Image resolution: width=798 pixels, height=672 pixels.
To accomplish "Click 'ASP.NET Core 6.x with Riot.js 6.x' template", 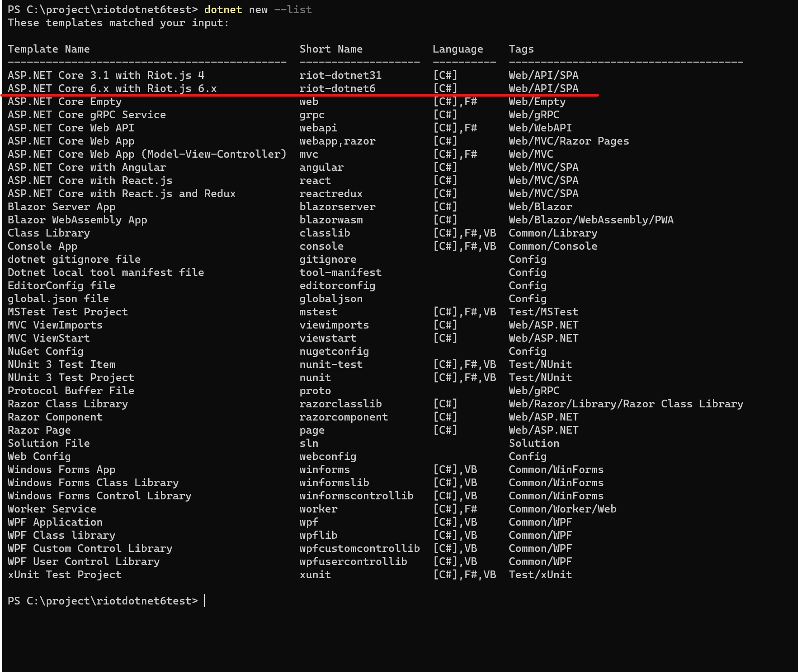I will pos(112,88).
